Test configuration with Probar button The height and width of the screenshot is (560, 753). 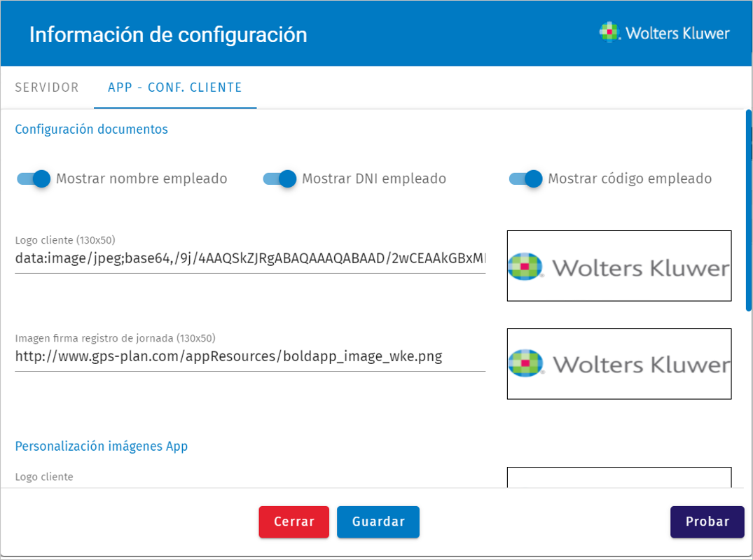(707, 521)
